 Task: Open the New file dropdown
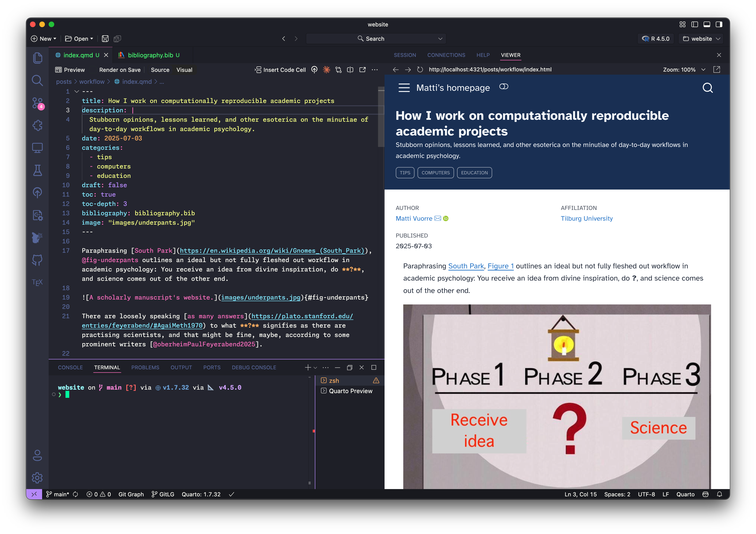click(44, 39)
